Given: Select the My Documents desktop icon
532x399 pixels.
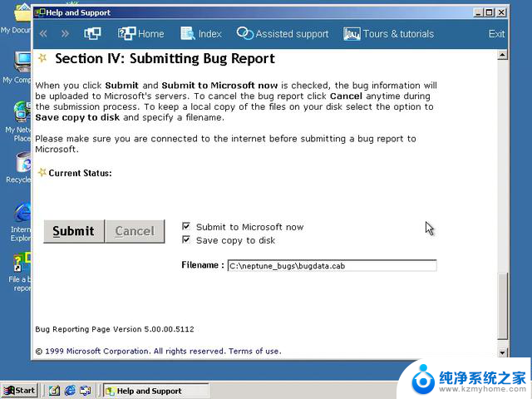Looking at the screenshot, I should coord(17,18).
